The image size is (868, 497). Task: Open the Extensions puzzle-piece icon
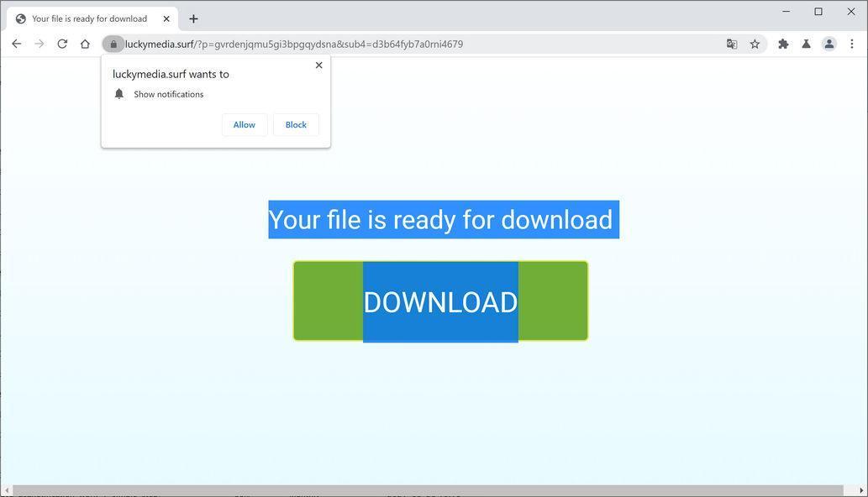pyautogui.click(x=782, y=44)
